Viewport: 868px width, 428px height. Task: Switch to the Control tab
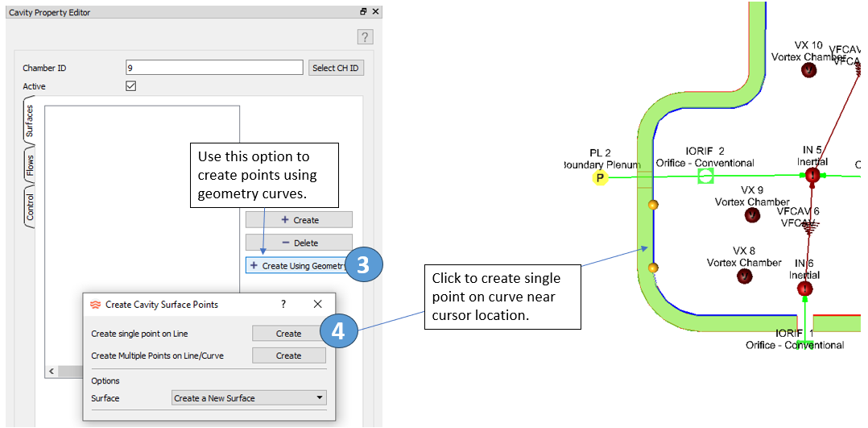pos(30,207)
